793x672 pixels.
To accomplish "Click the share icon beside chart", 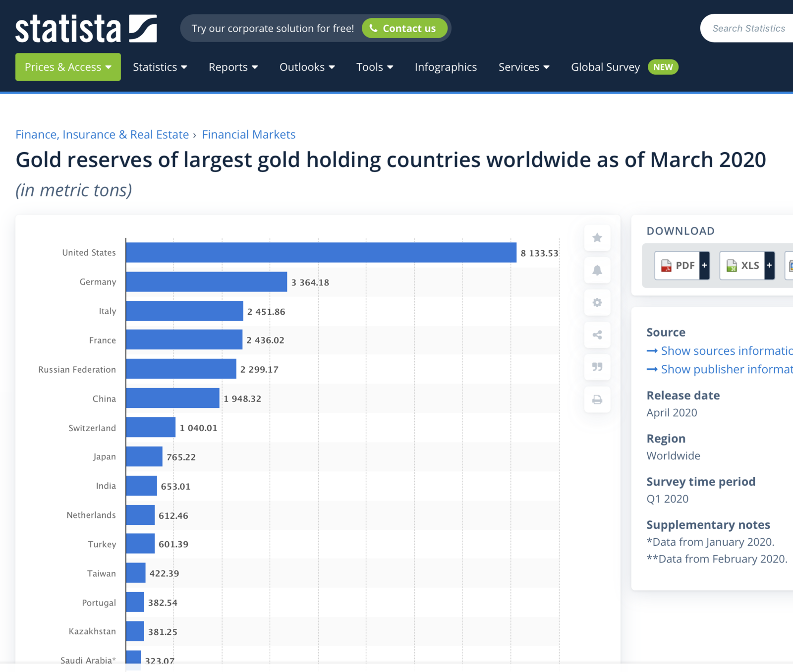I will pyautogui.click(x=597, y=335).
